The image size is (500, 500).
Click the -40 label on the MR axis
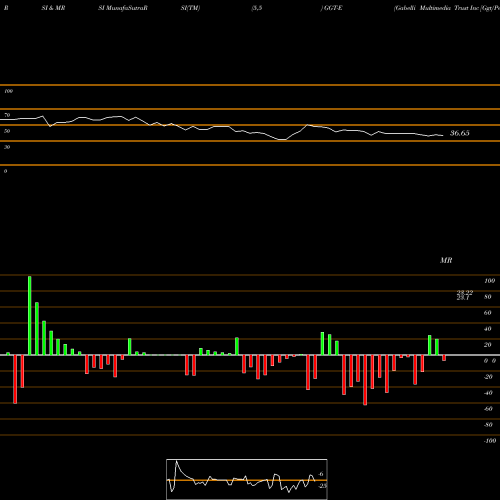coord(488,393)
